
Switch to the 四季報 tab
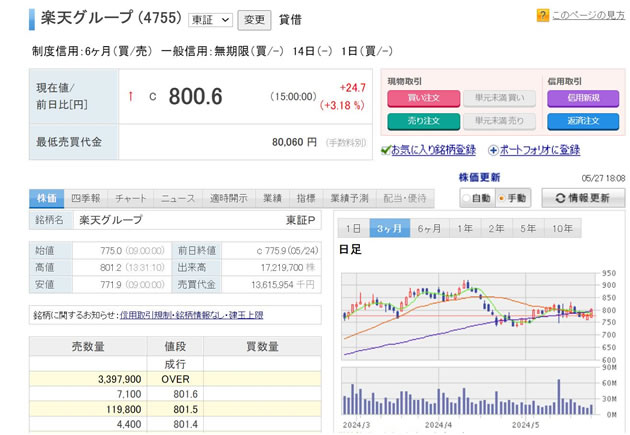(86, 198)
